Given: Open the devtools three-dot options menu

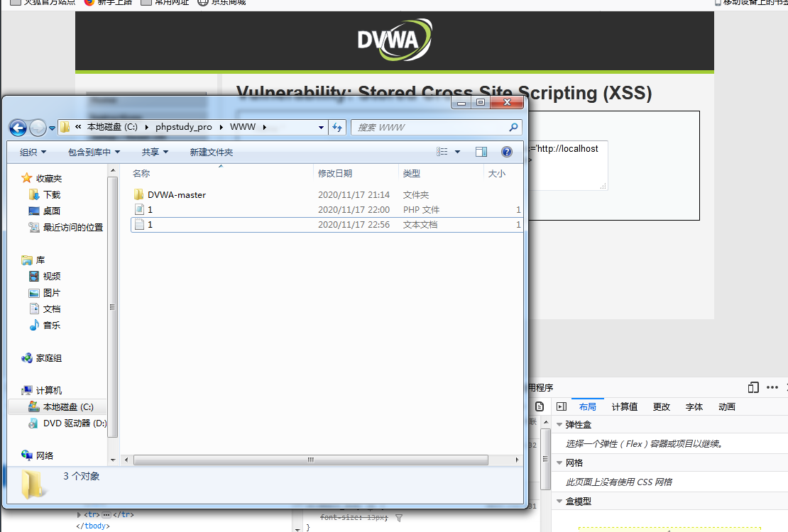Looking at the screenshot, I should [772, 387].
